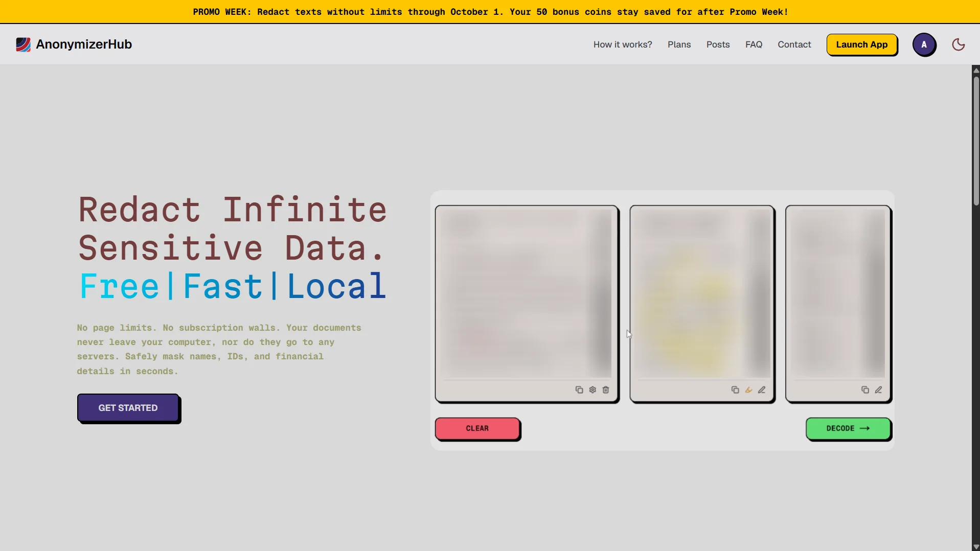Screen dimensions: 980x551
Task: Click the GET STARTED button
Action: [128, 408]
